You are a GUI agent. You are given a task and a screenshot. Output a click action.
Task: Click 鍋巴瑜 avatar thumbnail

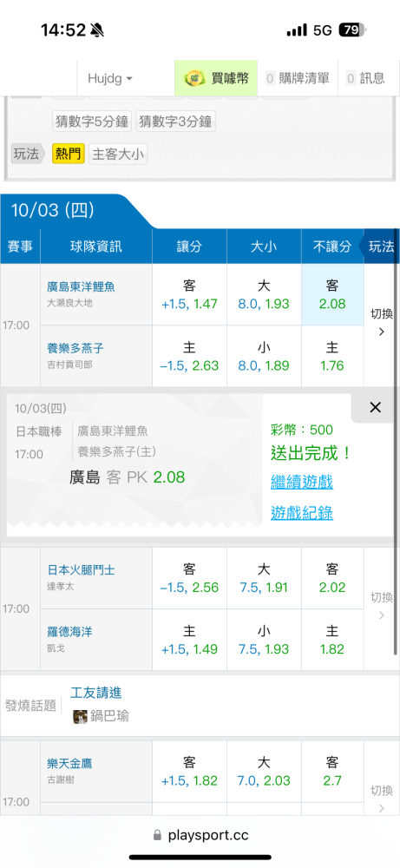click(80, 716)
